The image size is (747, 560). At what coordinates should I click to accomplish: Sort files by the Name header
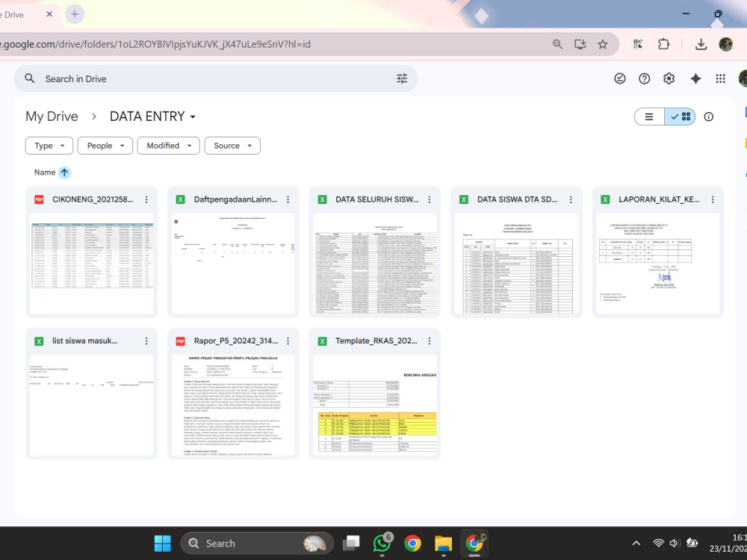[45, 172]
